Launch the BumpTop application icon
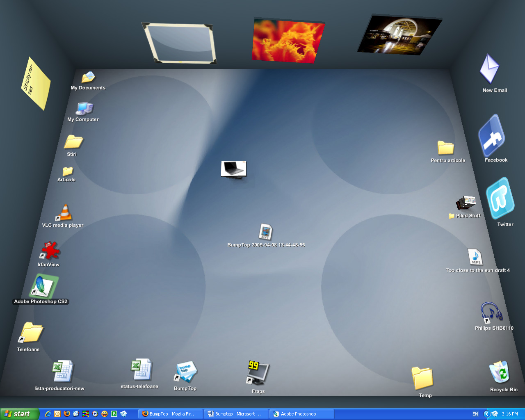 185,371
